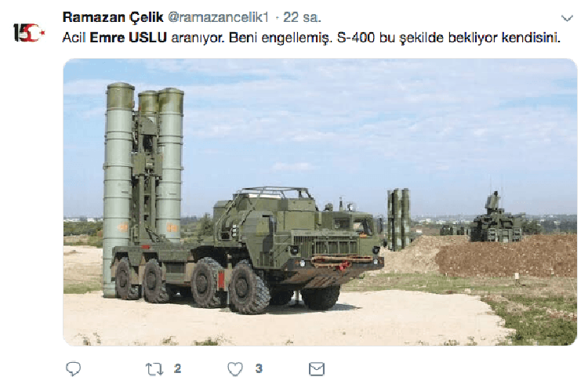Click the word 'Acil' starting the tweet
Image resolution: width=588 pixels, height=384 pixels.
74,38
